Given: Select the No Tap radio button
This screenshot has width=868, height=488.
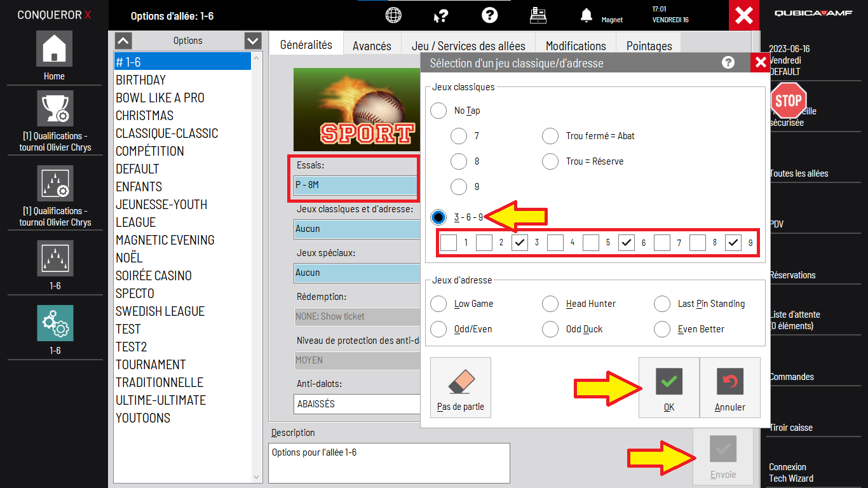Looking at the screenshot, I should point(438,111).
